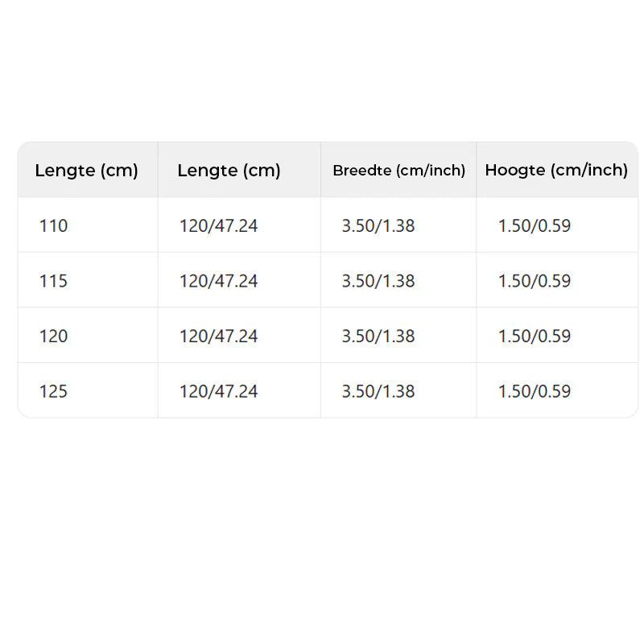644x644 pixels.
Task: Select the second Lengte (cm) column header
Action: (x=229, y=171)
